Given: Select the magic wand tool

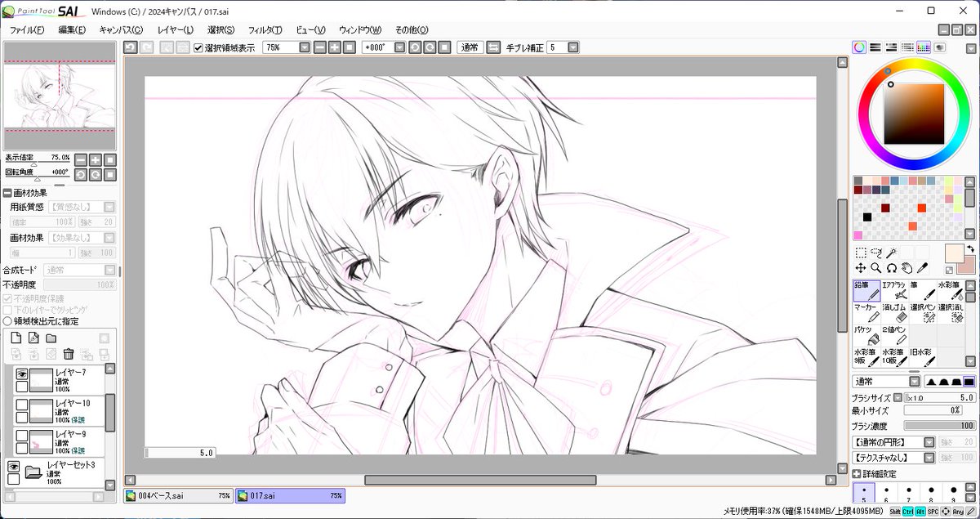Looking at the screenshot, I should click(892, 253).
